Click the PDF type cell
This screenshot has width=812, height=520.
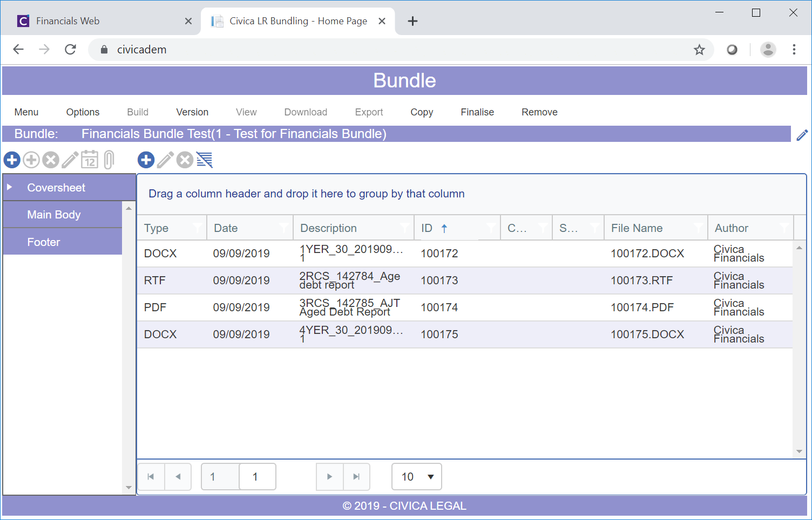[155, 307]
